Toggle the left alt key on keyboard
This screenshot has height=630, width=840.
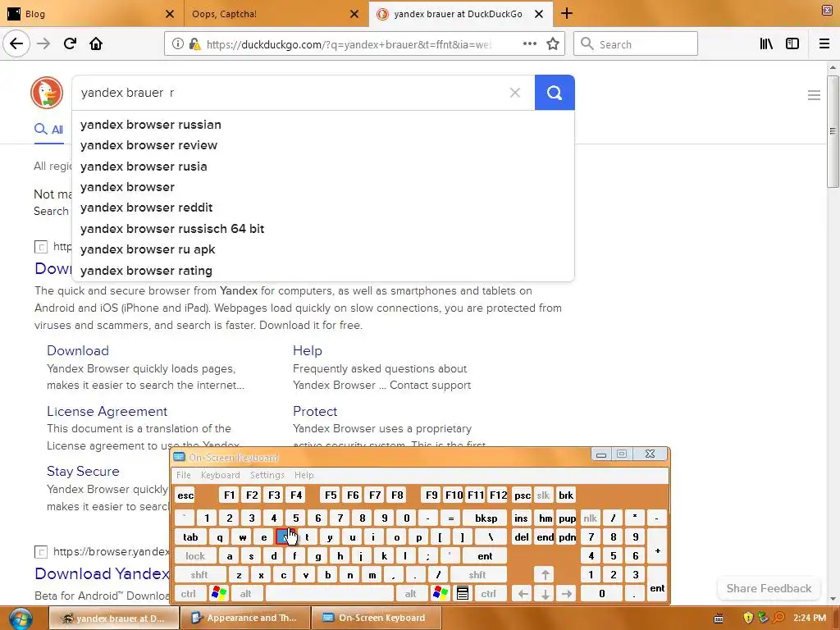(x=245, y=594)
